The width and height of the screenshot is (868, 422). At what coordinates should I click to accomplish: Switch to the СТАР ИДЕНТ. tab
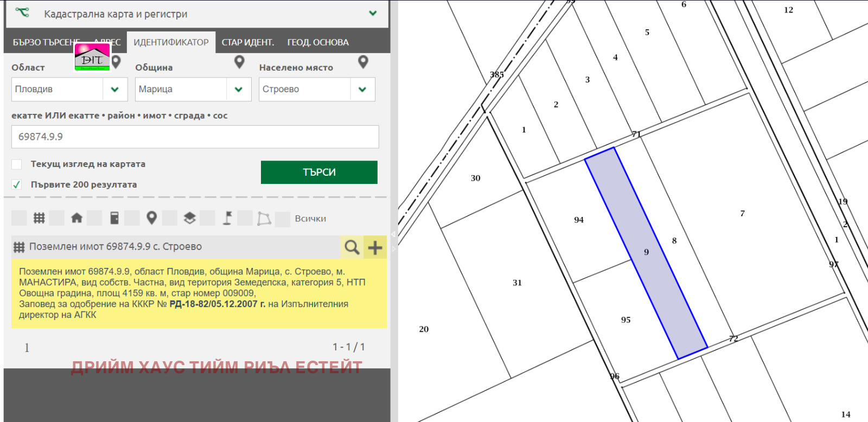[247, 42]
